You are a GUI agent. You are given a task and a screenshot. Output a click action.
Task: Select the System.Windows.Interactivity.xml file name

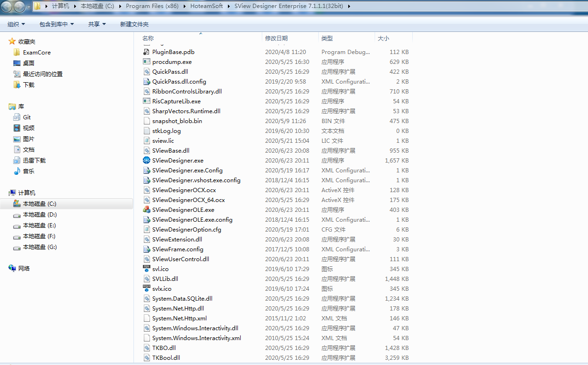[196, 338]
